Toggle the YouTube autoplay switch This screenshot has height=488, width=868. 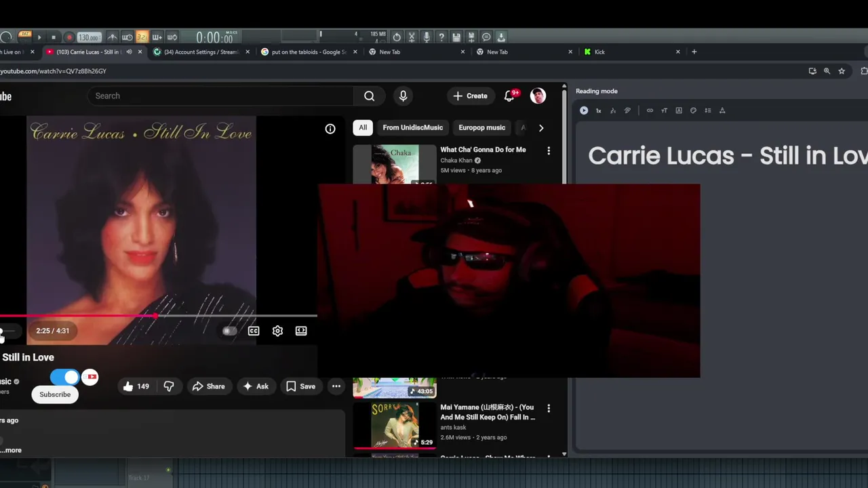point(229,331)
